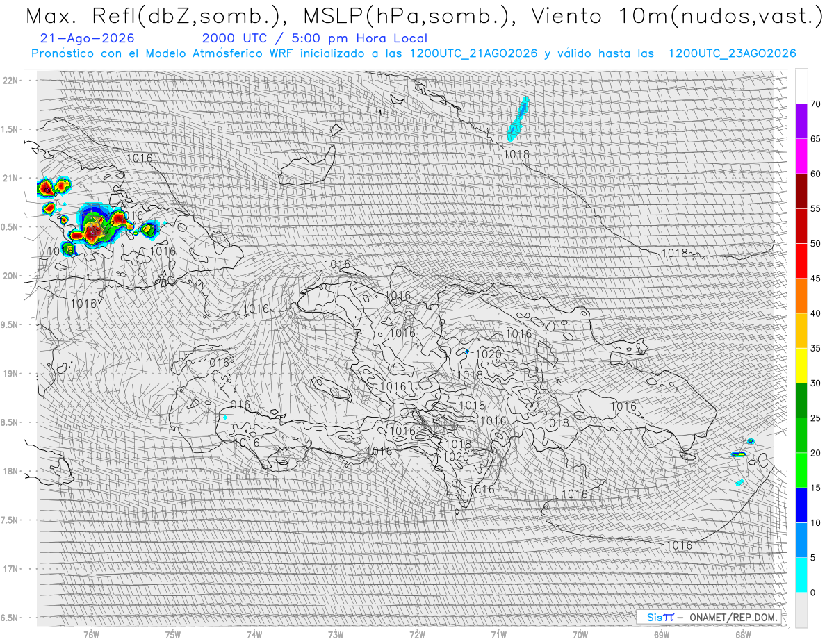The image size is (834, 644).
Task: Pick the cyan 0–5 dBZ legend swatch
Action: click(x=801, y=575)
